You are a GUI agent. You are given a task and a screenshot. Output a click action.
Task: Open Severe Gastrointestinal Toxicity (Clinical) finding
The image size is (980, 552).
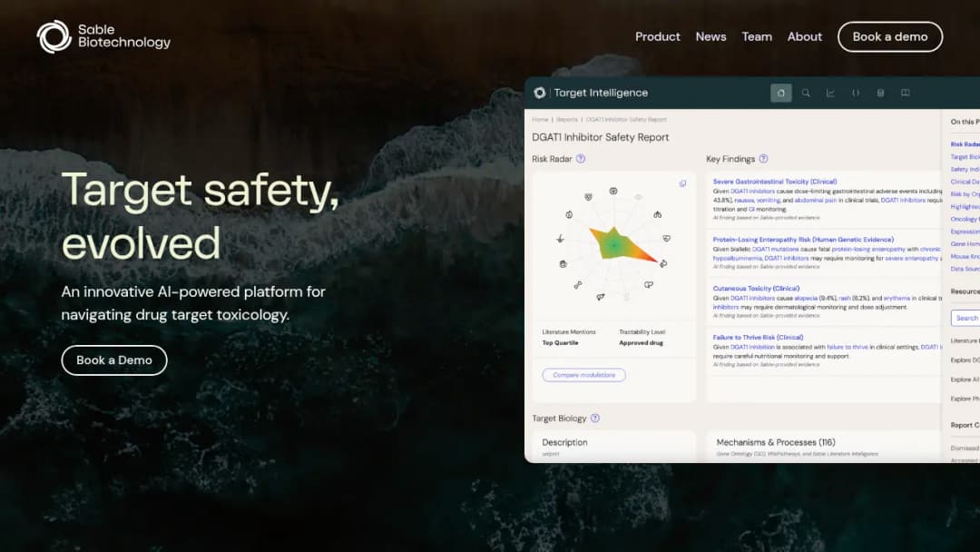[x=774, y=182]
